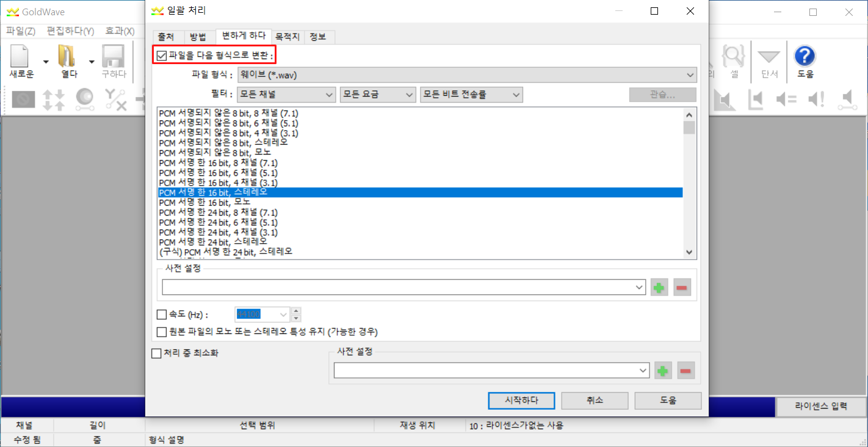Click the up-down arrows effect icon
This screenshot has width=868, height=447.
tap(54, 99)
